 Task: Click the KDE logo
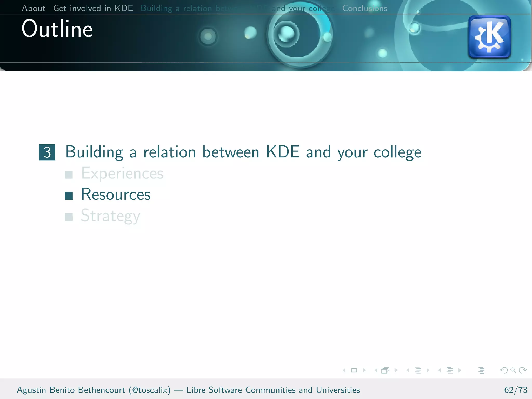tap(489, 37)
